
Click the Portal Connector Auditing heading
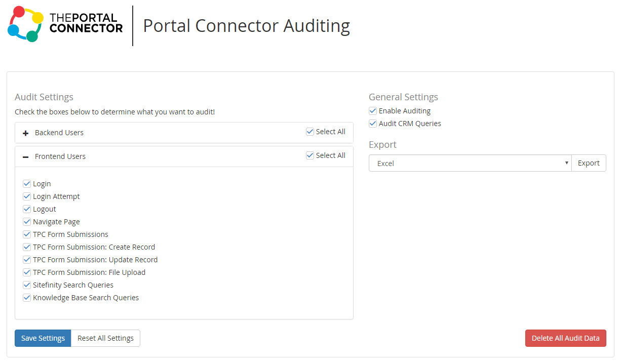(246, 25)
